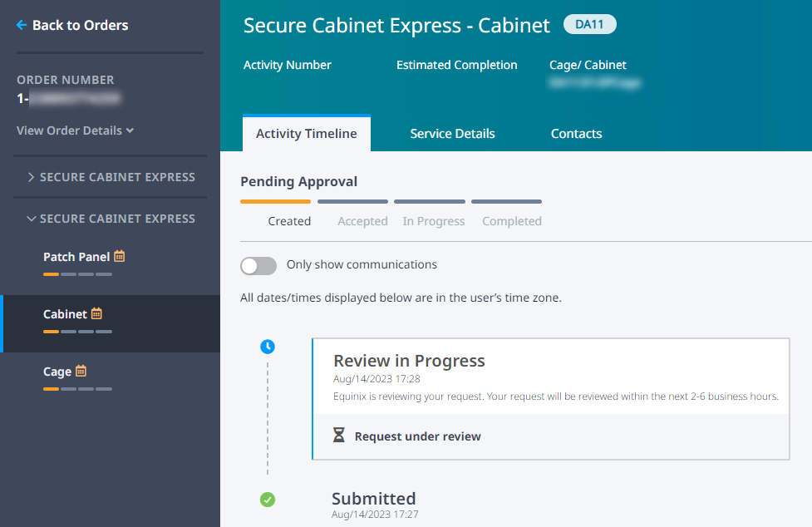Click the green checkmark Submitted icon
Screen dimensions: 812x527
268,500
